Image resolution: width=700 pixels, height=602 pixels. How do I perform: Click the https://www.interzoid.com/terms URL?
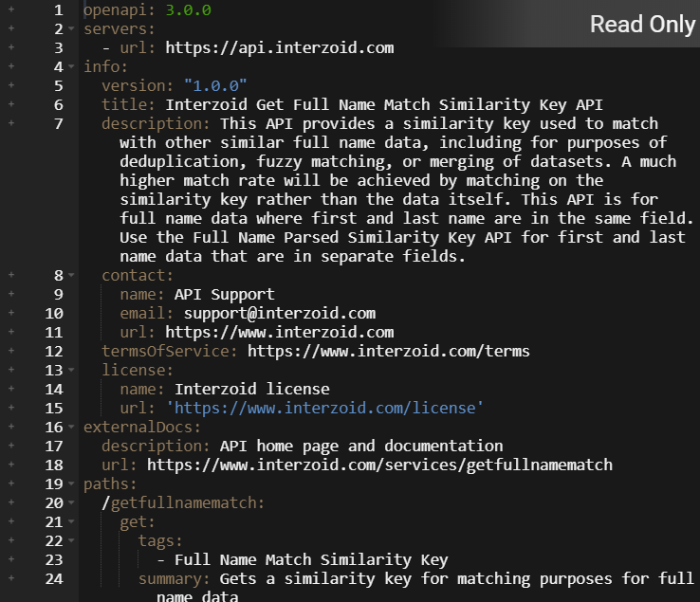click(x=388, y=351)
